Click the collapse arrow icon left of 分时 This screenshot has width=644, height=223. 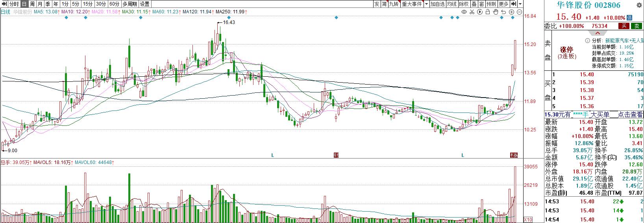4,4
